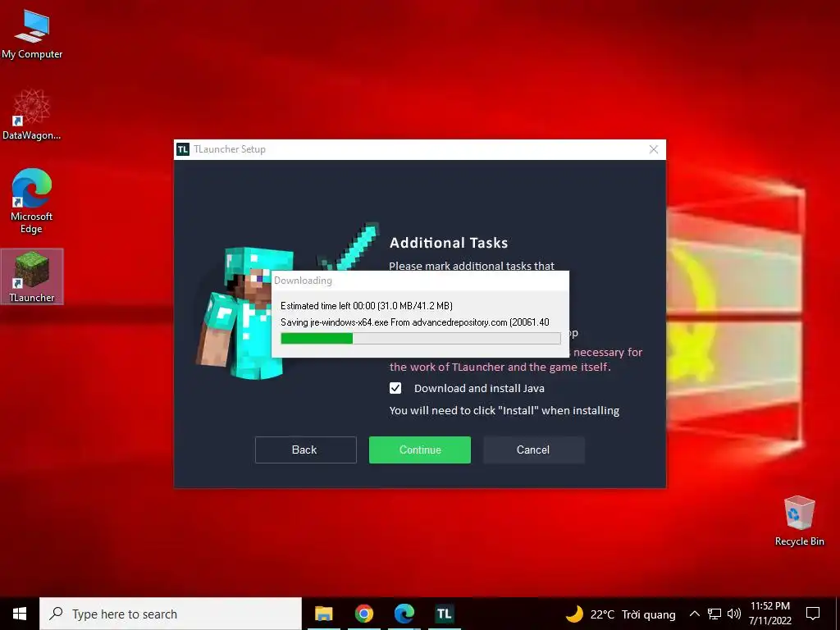840x630 pixels.
Task: Click the Downloading dialog title
Action: point(304,281)
